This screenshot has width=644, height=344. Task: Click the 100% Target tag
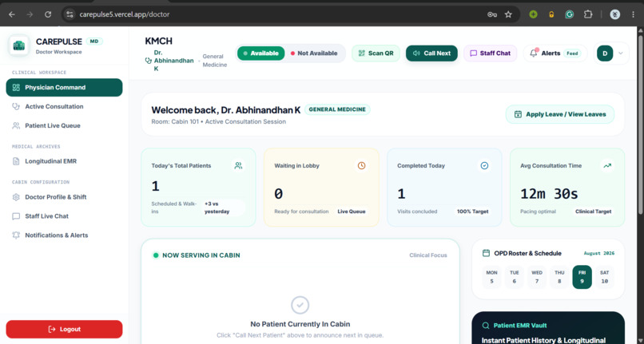pyautogui.click(x=473, y=212)
